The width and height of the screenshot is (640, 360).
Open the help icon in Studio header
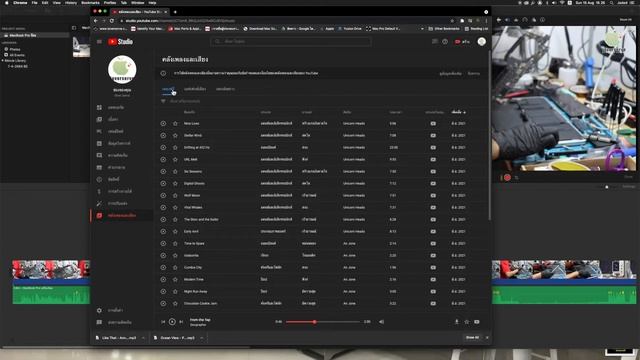tap(445, 42)
